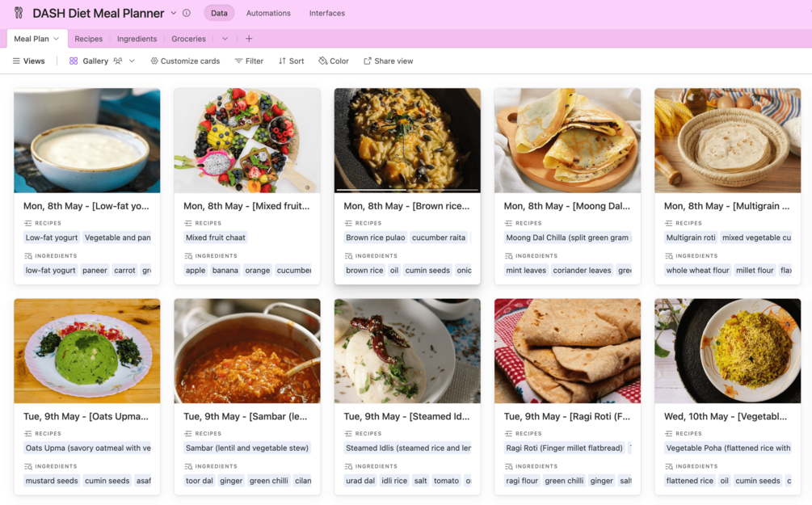Screen dimensions: 812x505
Task: Open the Filter options
Action: (249, 61)
